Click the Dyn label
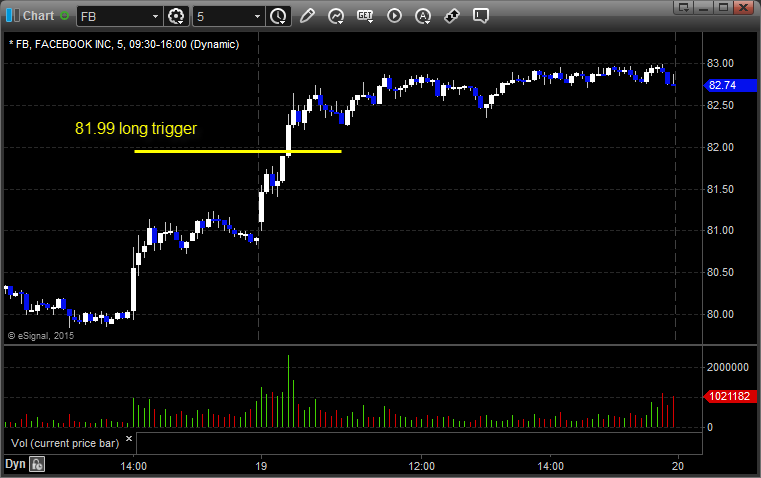This screenshot has height=478, width=761. [x=15, y=464]
